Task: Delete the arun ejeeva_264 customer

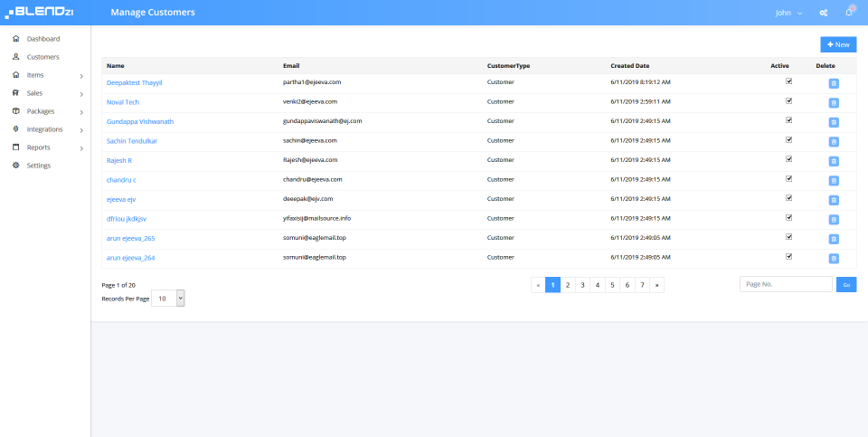Action: (834, 259)
